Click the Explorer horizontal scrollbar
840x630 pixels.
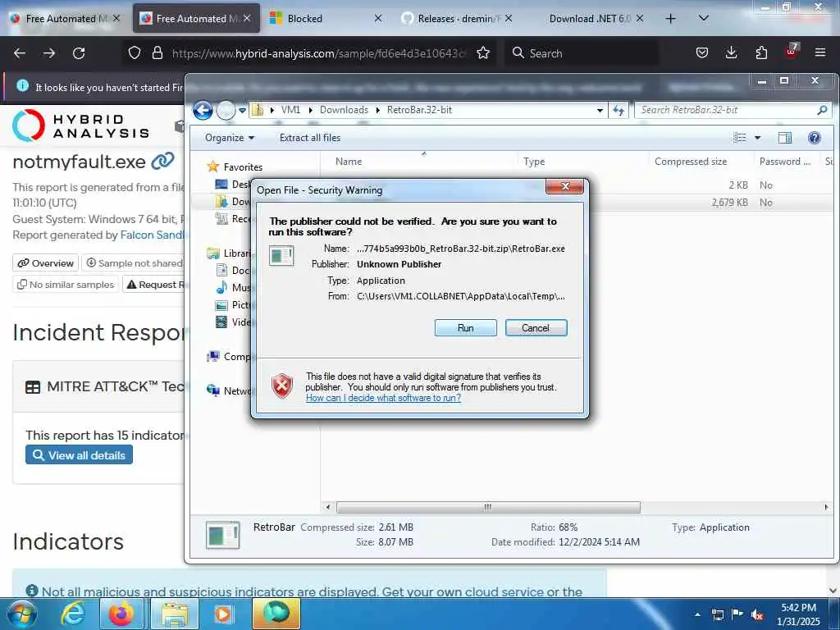pyautogui.click(x=488, y=507)
